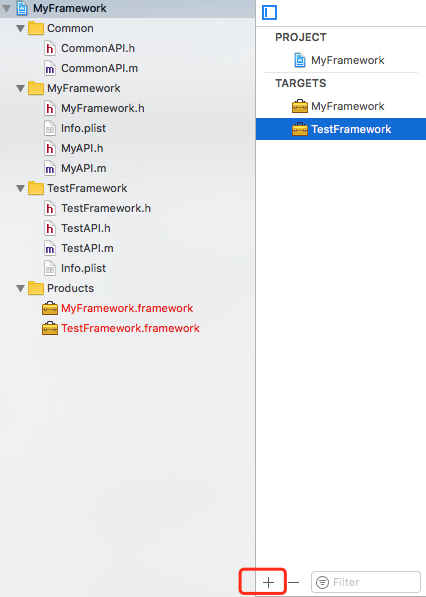Click the MyFramework group folder icon

tap(36, 88)
